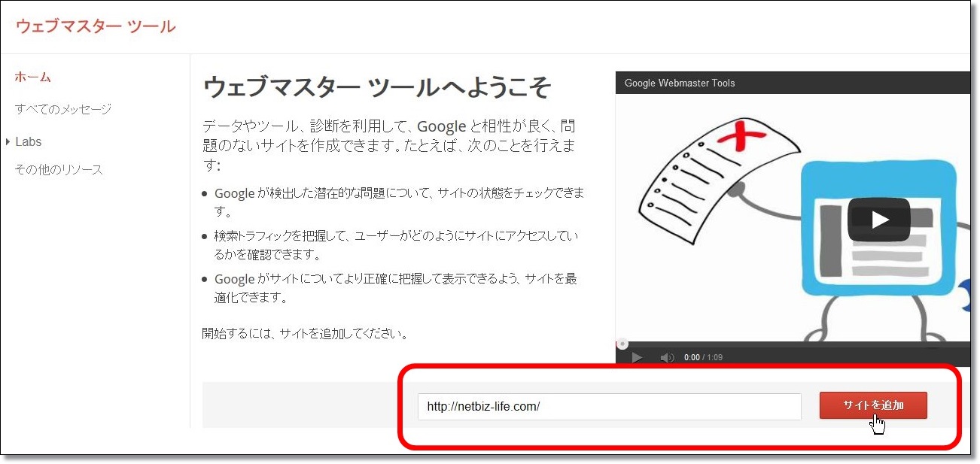The height and width of the screenshot is (464, 980).
Task: Open the Labs sidebar item
Action: coord(29,141)
